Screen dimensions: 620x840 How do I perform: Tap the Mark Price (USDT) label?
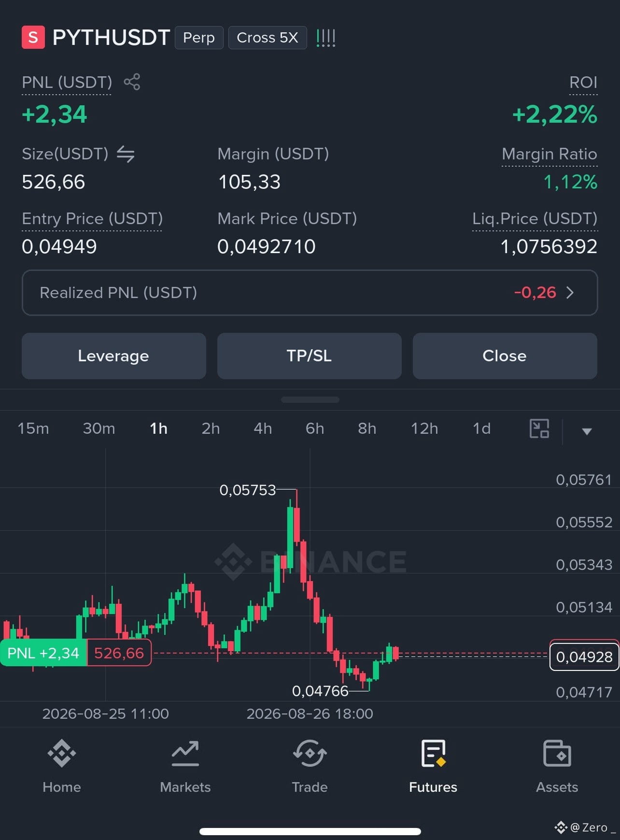(287, 219)
